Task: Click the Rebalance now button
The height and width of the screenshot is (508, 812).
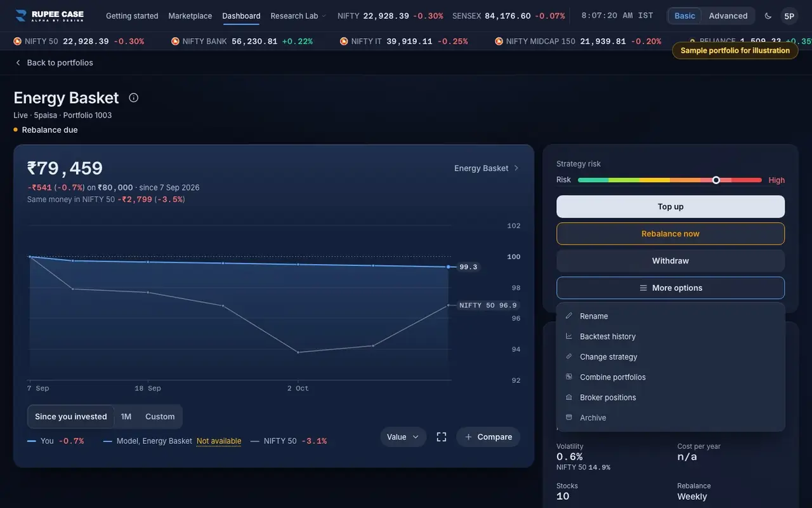Action: [671, 234]
